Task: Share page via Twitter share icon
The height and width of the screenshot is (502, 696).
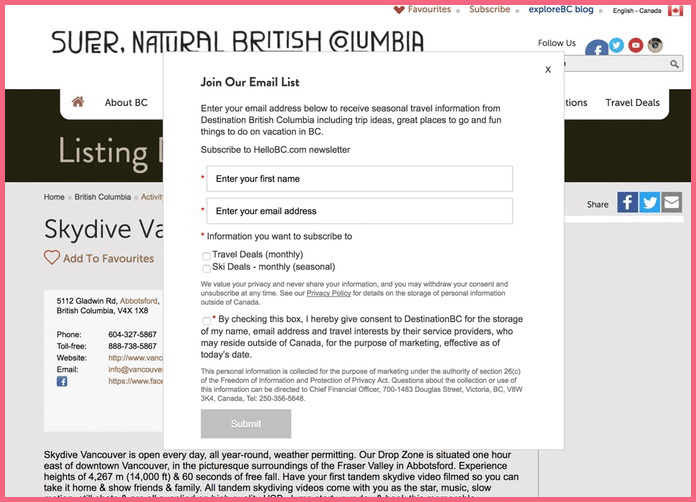Action: click(x=649, y=202)
